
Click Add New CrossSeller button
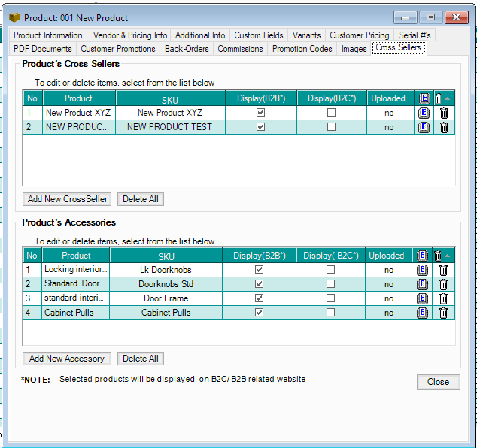pos(68,199)
